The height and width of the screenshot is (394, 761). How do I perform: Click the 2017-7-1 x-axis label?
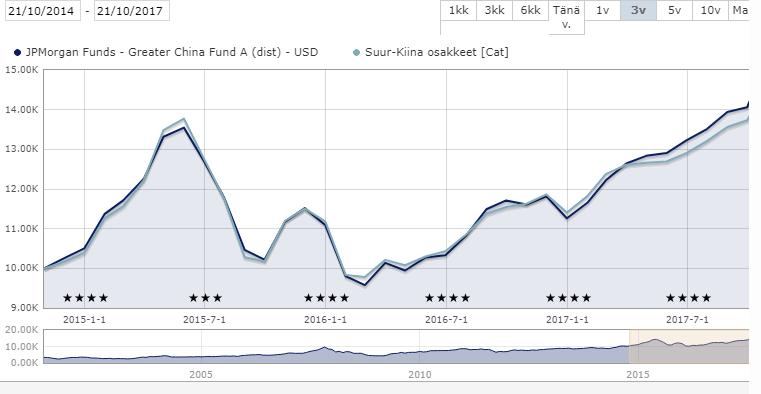click(x=687, y=320)
